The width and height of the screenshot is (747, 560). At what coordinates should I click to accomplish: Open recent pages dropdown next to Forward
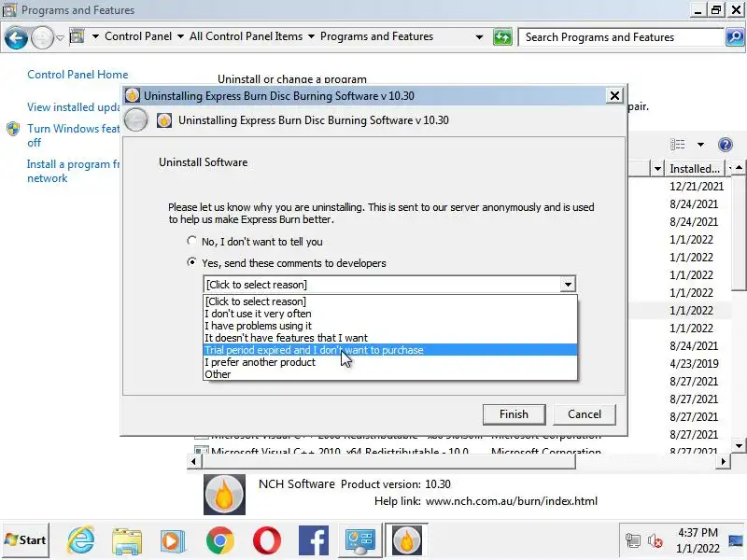click(x=60, y=37)
